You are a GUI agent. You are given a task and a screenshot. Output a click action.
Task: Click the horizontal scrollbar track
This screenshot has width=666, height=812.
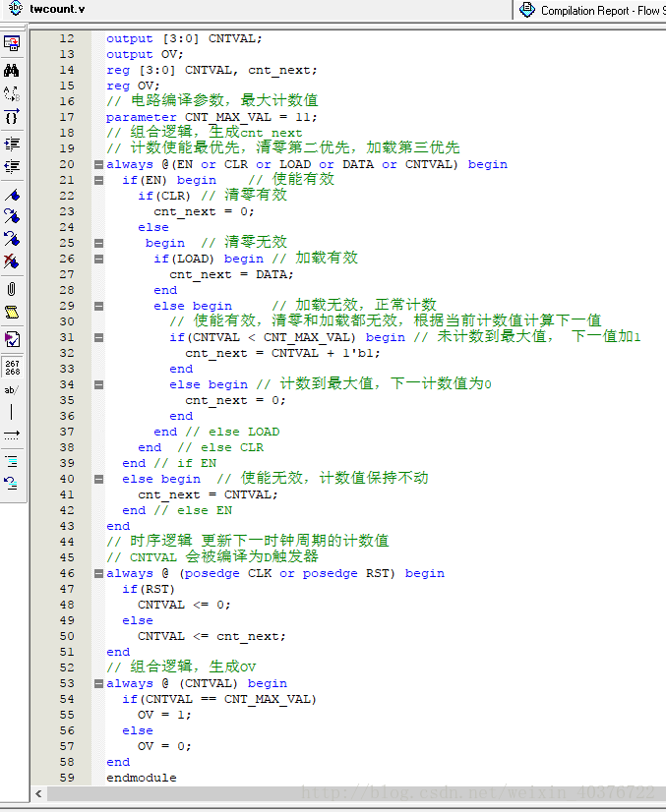(355, 793)
